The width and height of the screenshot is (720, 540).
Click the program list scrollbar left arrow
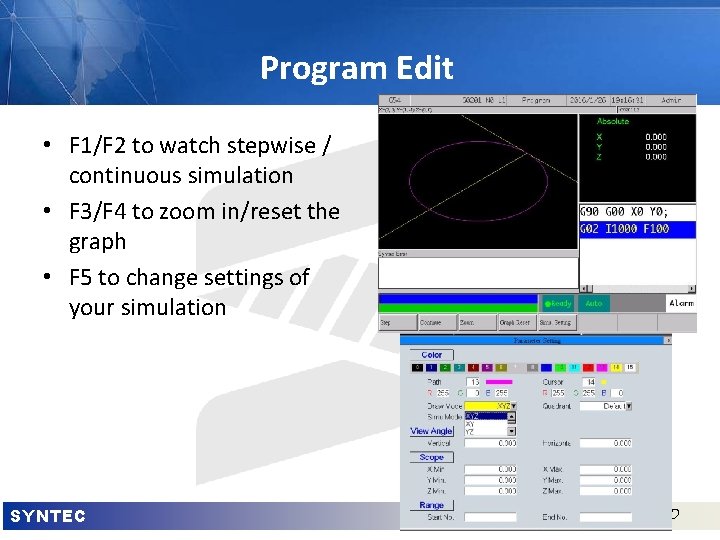coord(584,288)
